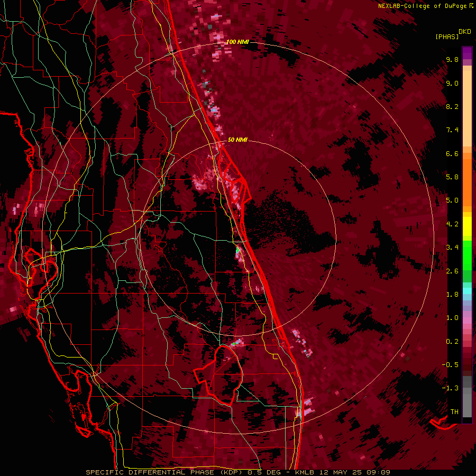Click the 4.2 scale value
476x476 pixels.
tap(452, 224)
